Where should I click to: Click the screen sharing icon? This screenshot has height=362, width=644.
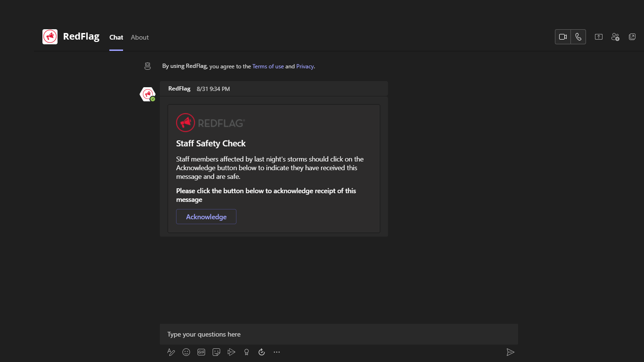(599, 37)
